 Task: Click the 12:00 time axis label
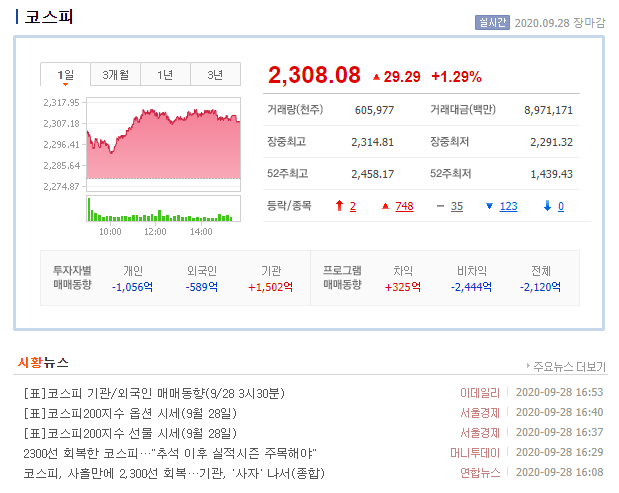click(x=155, y=232)
